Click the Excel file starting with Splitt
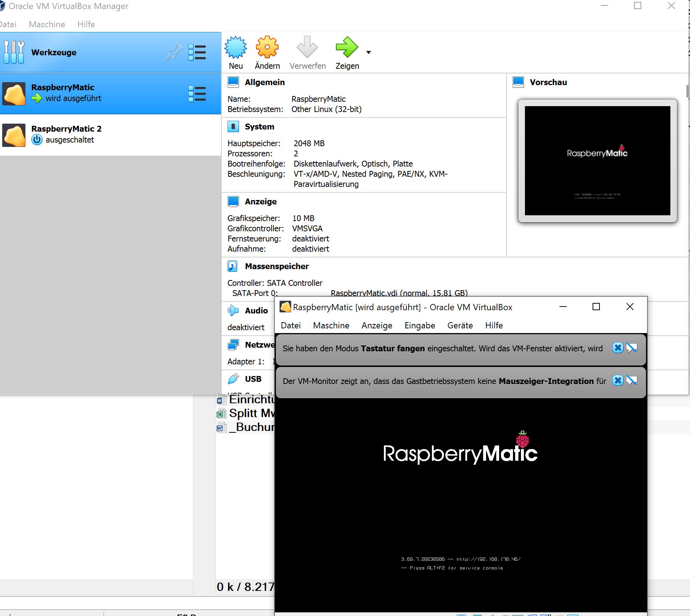Image resolution: width=690 pixels, height=616 pixels. pos(246,413)
